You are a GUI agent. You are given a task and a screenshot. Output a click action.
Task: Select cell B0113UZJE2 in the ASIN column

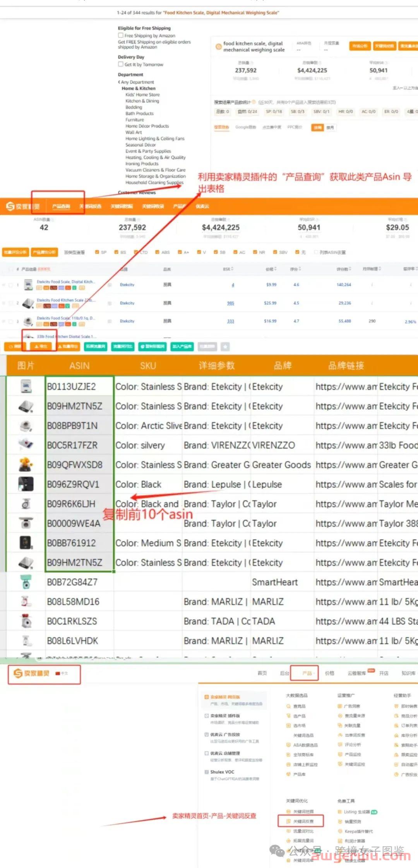click(79, 387)
